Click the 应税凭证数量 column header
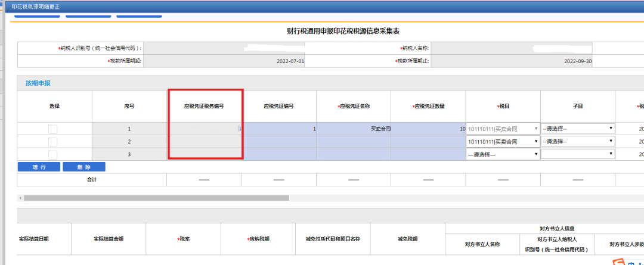Viewport: 644px width, 265px height. [428, 106]
